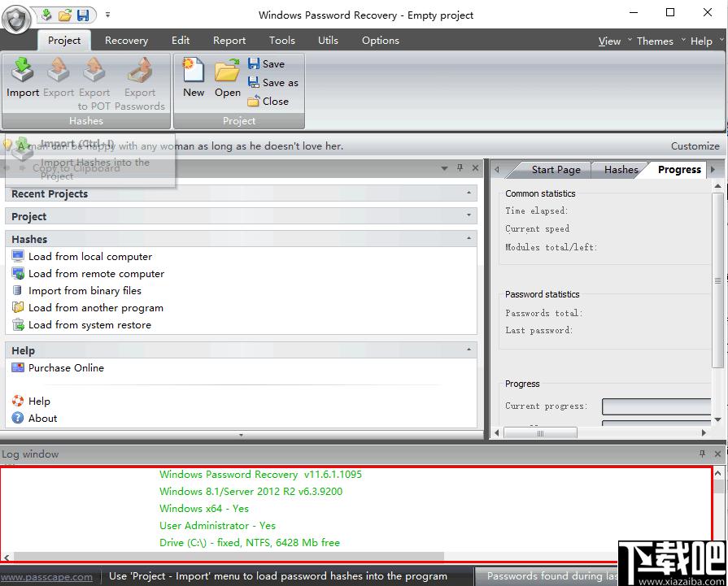Click the Load from local computer icon

tap(18, 256)
